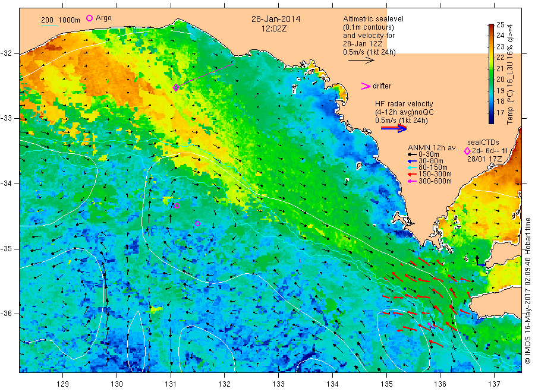The image size is (535, 392).
Task: Click "0.5m/s (1kt 24h)" below altimetric legend
Action: [x=370, y=52]
